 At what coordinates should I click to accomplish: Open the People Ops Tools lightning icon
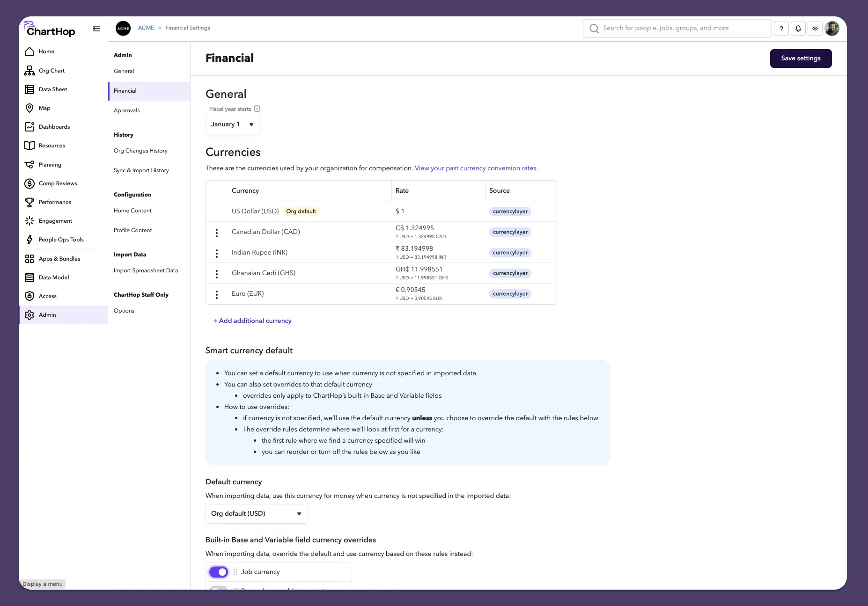click(29, 240)
